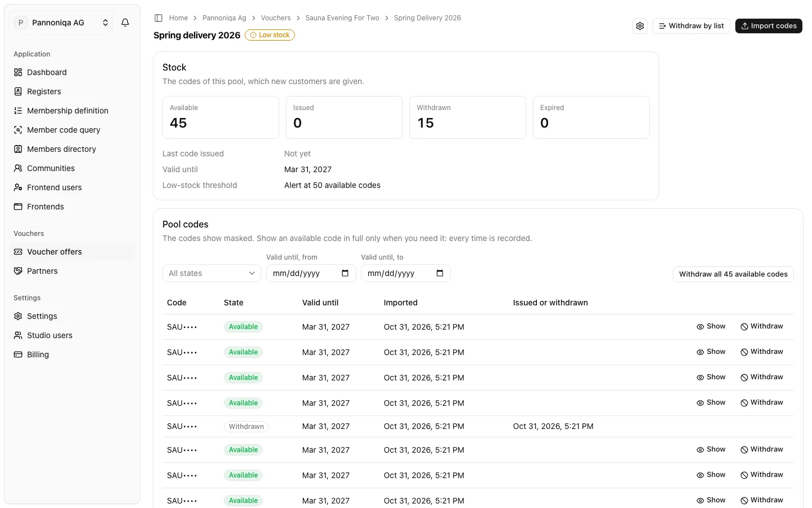Click the Registers sidebar icon
Screen dimensions: 812x508
(x=18, y=91)
